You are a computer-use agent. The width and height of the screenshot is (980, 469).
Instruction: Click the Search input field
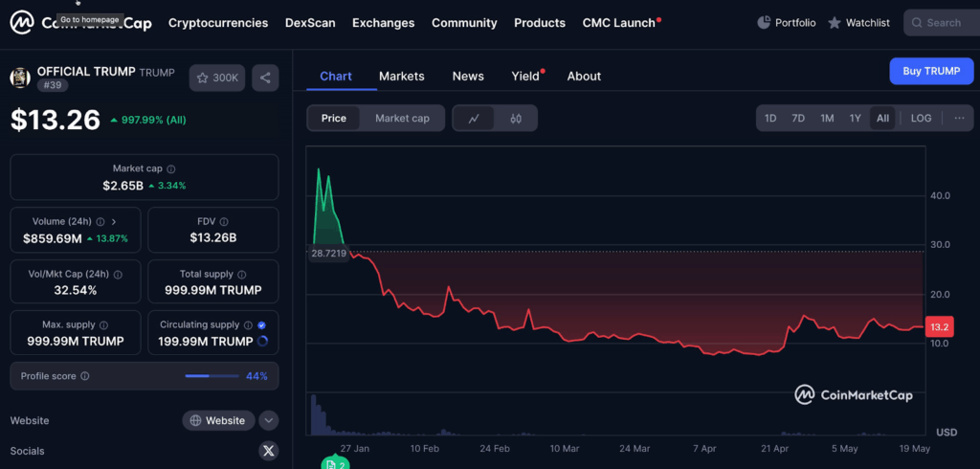pos(942,23)
